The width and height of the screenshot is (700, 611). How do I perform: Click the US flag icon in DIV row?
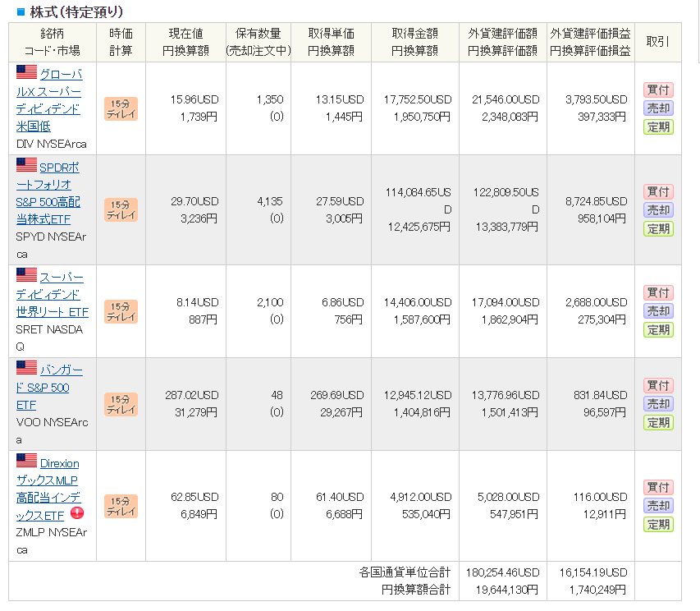[x=26, y=72]
